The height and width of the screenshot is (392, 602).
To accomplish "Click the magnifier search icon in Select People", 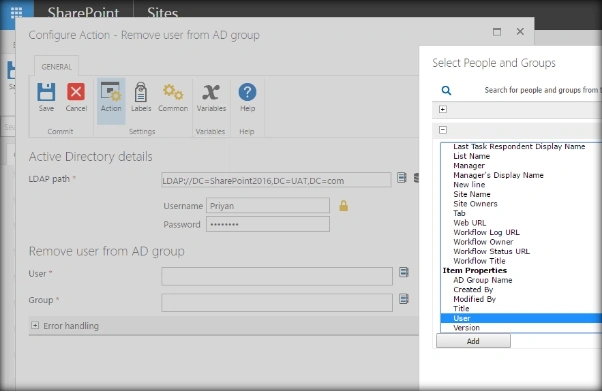I will (x=446, y=91).
